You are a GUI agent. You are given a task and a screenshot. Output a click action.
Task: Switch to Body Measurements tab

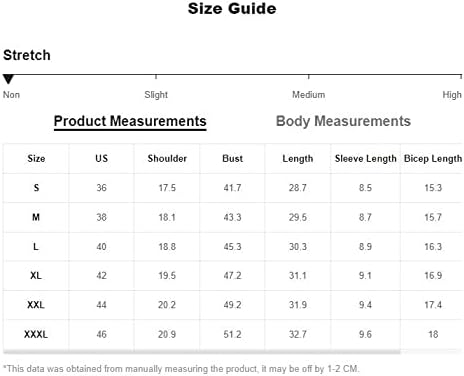pyautogui.click(x=343, y=121)
